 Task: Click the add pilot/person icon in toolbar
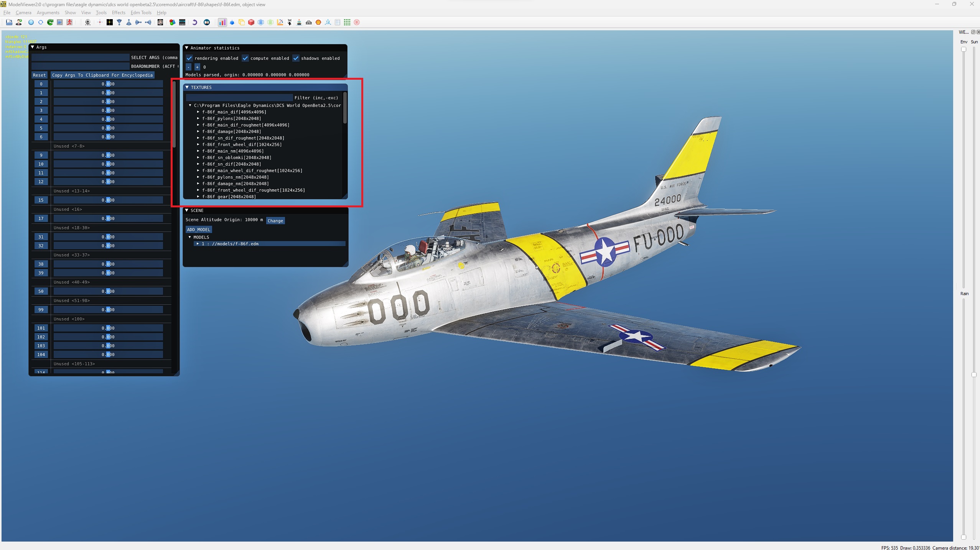coord(18,22)
